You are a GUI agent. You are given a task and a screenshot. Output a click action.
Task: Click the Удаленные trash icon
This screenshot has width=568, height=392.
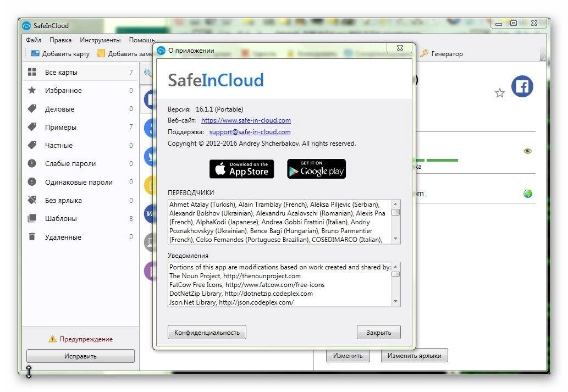(x=32, y=237)
